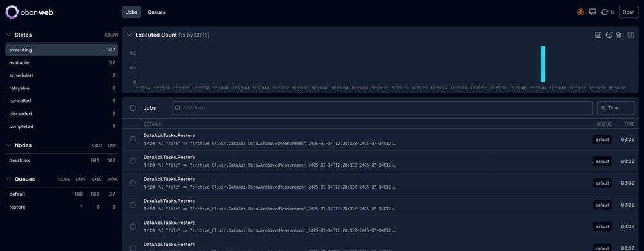Open the Oban instance selector button

click(x=629, y=12)
